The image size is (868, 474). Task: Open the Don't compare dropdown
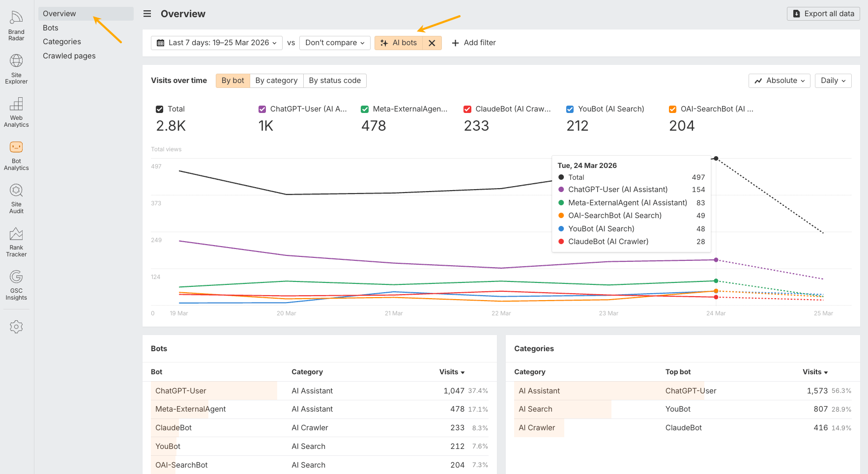[x=334, y=43]
